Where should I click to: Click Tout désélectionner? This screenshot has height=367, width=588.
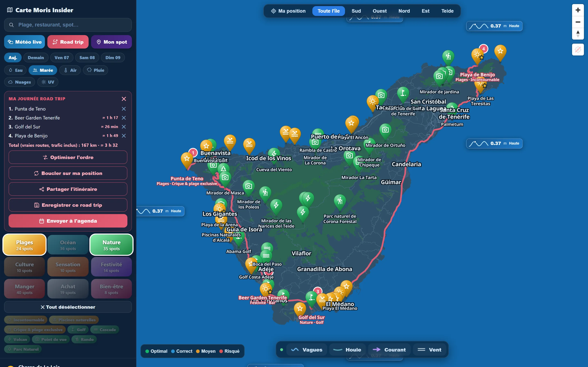click(68, 307)
